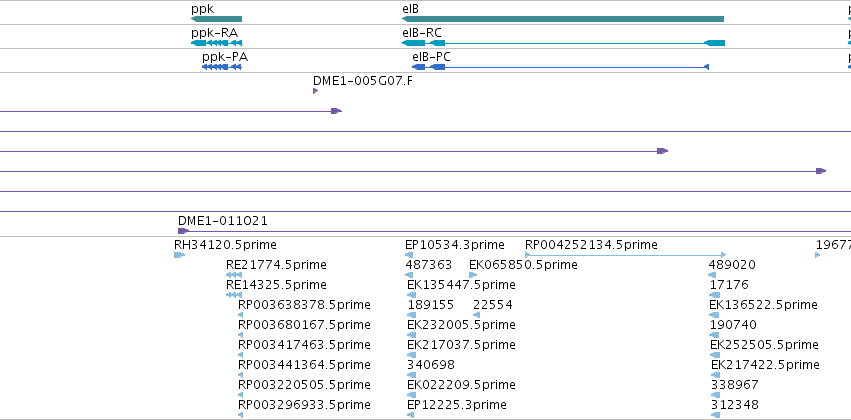Click the EP10534.3prime label

pos(455,245)
